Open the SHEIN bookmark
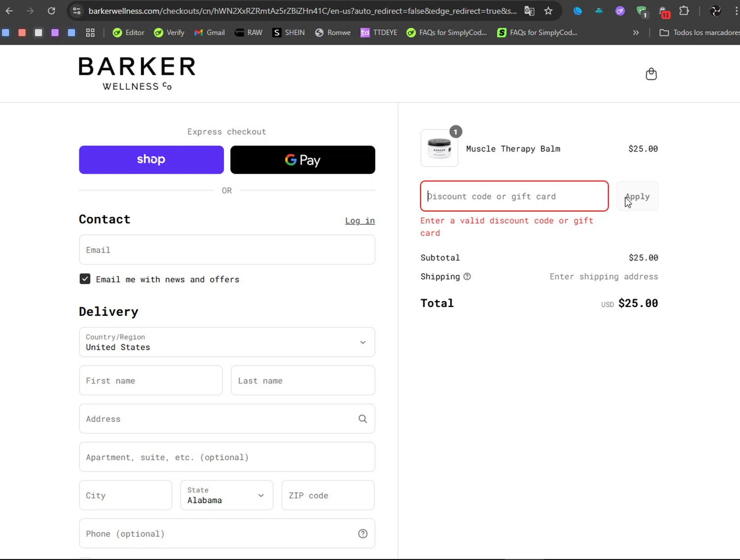The width and height of the screenshot is (740, 560). click(289, 33)
